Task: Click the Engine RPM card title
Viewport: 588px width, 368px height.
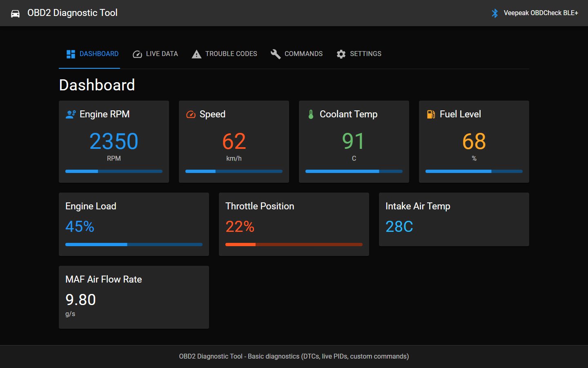Action: pos(105,114)
